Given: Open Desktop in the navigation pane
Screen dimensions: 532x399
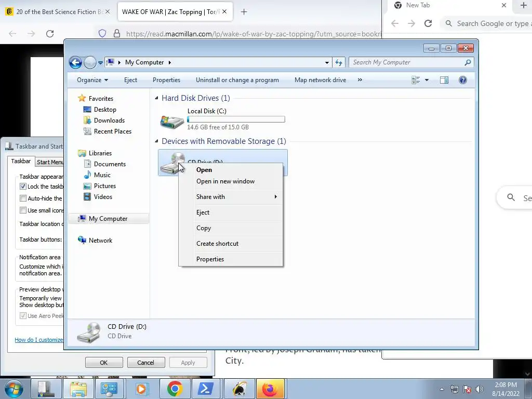Looking at the screenshot, I should [x=105, y=109].
